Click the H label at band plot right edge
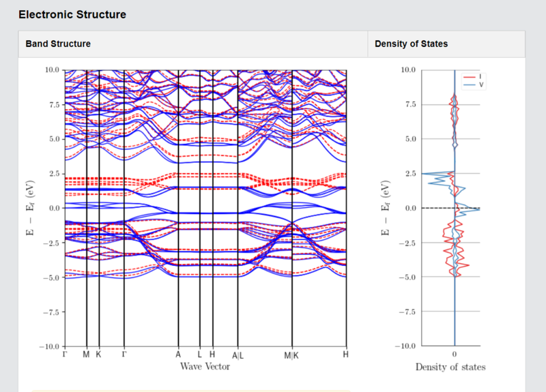Screen dimensions: 546x392 pyautogui.click(x=345, y=355)
